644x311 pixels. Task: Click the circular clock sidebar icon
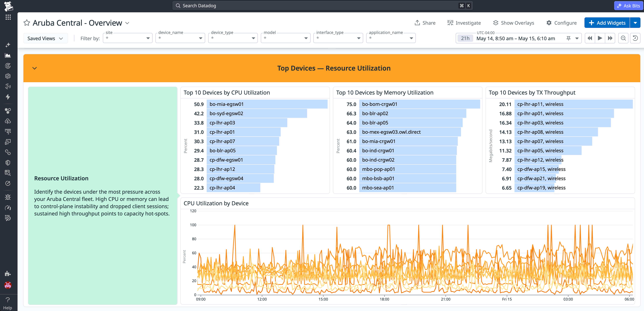(x=8, y=184)
